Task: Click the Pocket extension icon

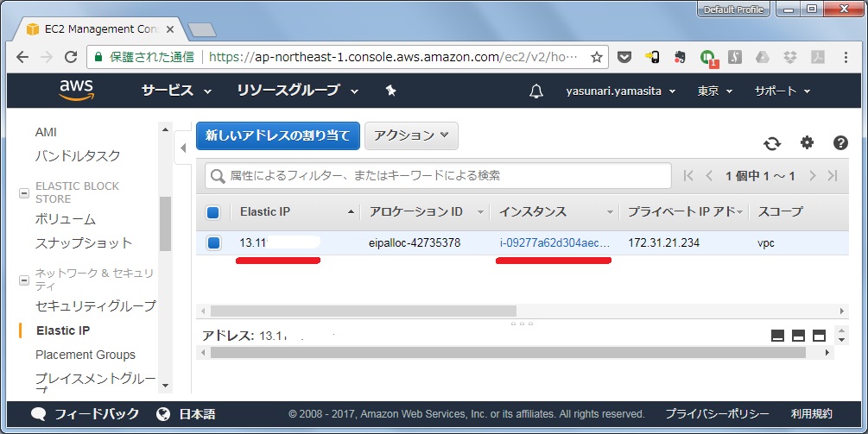Action: 624,57
